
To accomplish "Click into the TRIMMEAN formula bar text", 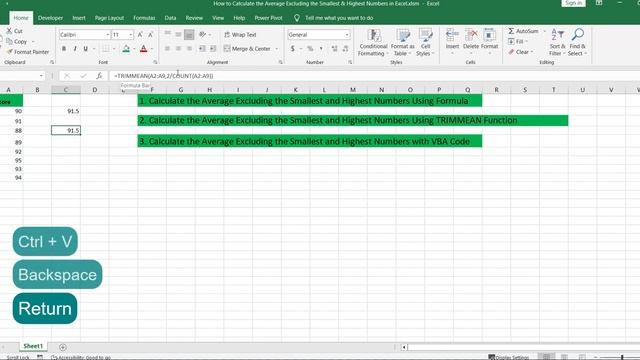I will pyautogui.click(x=164, y=76).
